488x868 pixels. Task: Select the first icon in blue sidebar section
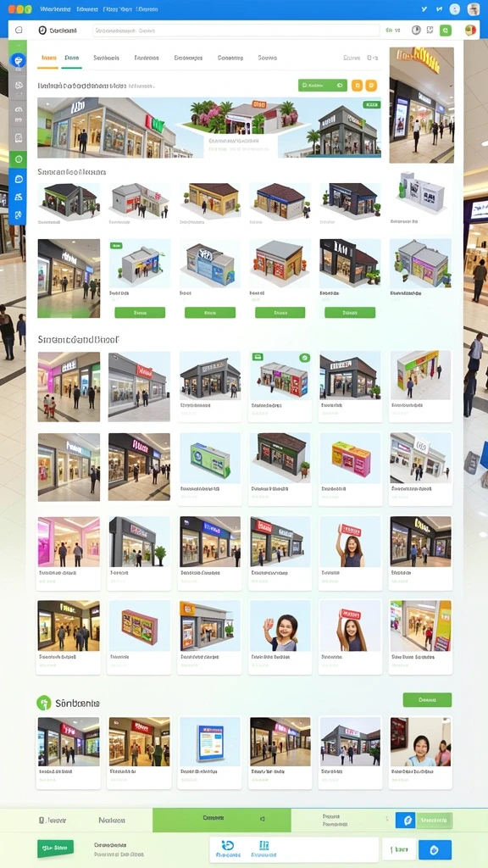[x=19, y=179]
